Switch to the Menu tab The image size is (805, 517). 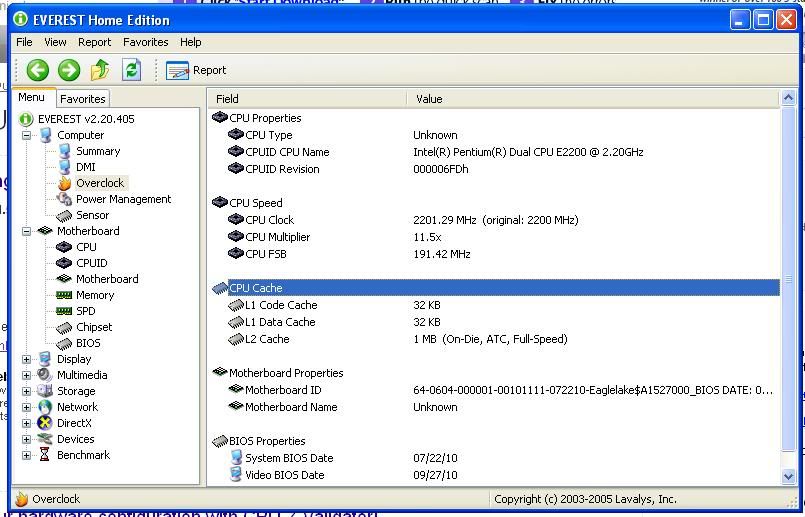(x=31, y=97)
